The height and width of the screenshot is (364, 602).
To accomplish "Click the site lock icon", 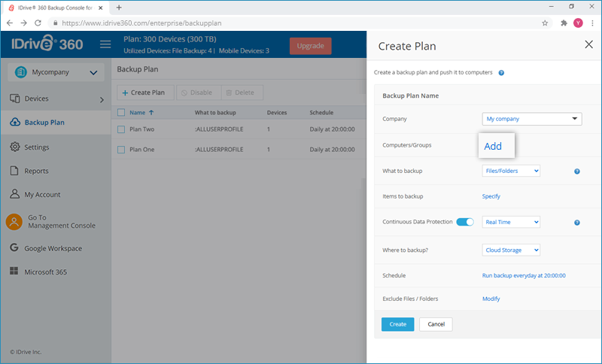I will [x=55, y=23].
